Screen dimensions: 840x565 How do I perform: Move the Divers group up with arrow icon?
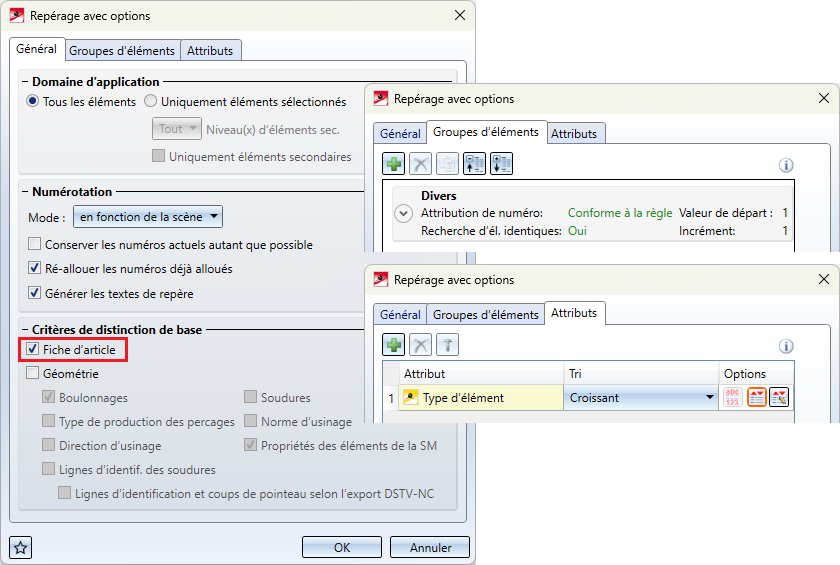pos(474,164)
